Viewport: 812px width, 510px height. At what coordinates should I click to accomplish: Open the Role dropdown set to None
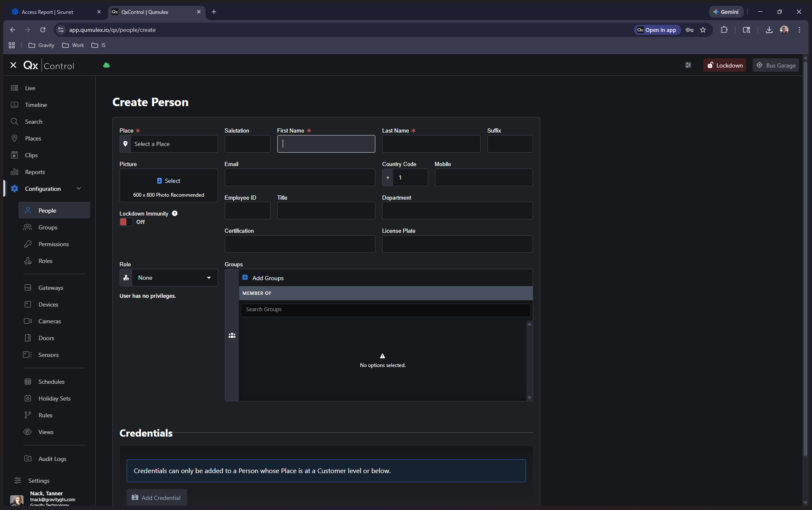point(169,278)
